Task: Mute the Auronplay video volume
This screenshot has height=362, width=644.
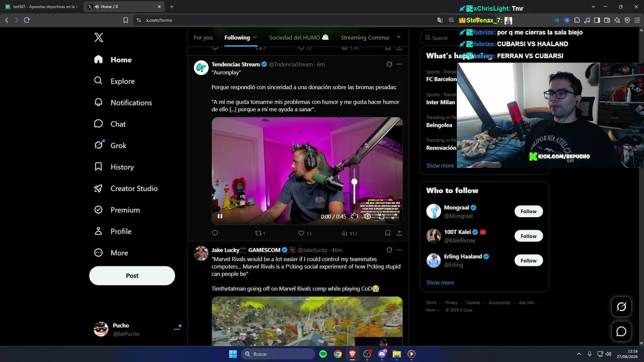Action: click(354, 216)
